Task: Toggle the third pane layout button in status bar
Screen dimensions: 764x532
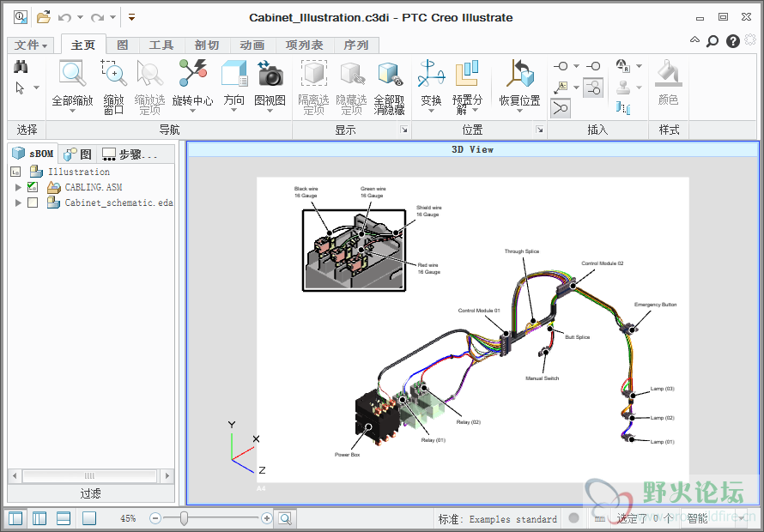Action: [64, 518]
